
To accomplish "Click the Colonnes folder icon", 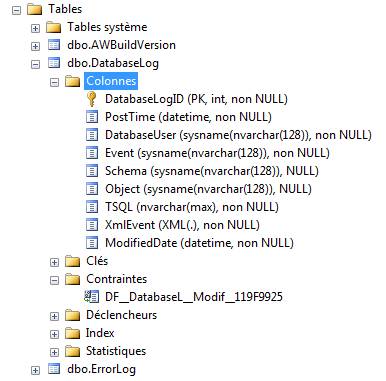I will point(72,81).
